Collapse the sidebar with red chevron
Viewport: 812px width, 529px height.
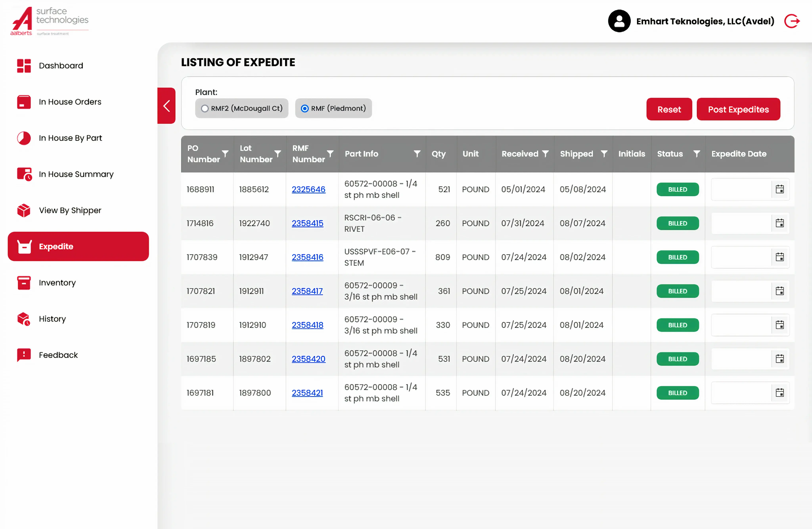(x=167, y=106)
